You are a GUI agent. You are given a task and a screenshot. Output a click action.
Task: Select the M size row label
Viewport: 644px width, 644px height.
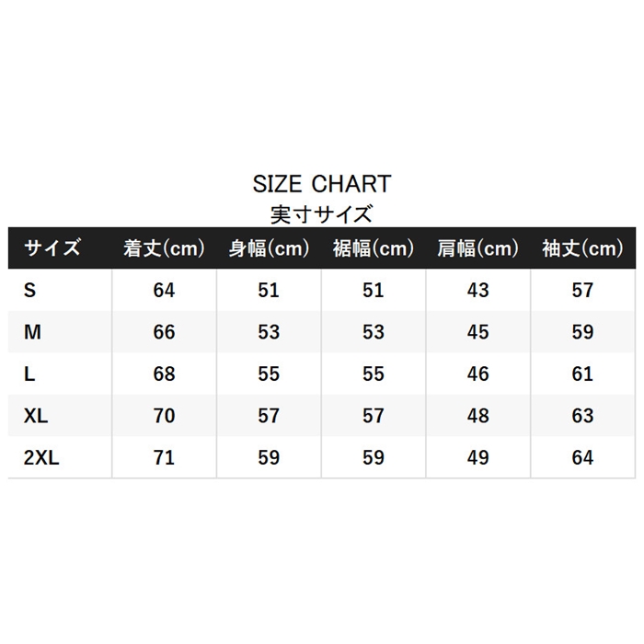tap(32, 332)
